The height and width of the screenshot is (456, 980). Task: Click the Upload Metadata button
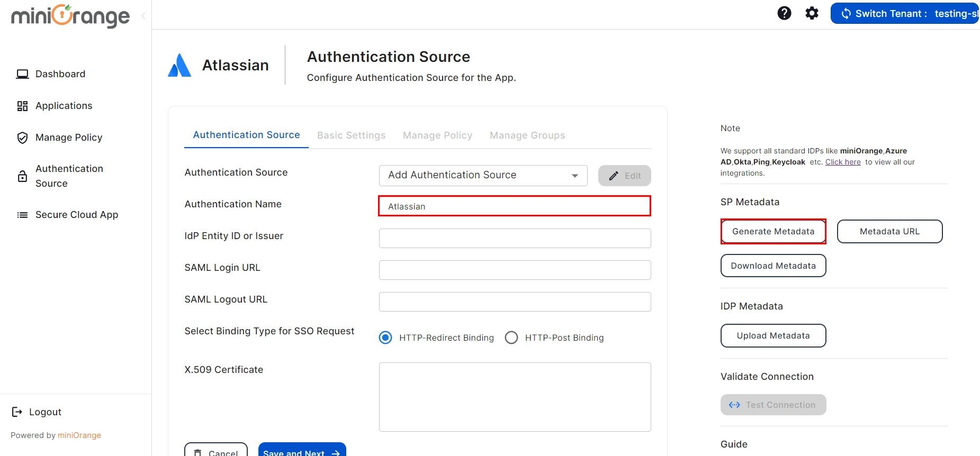tap(774, 336)
